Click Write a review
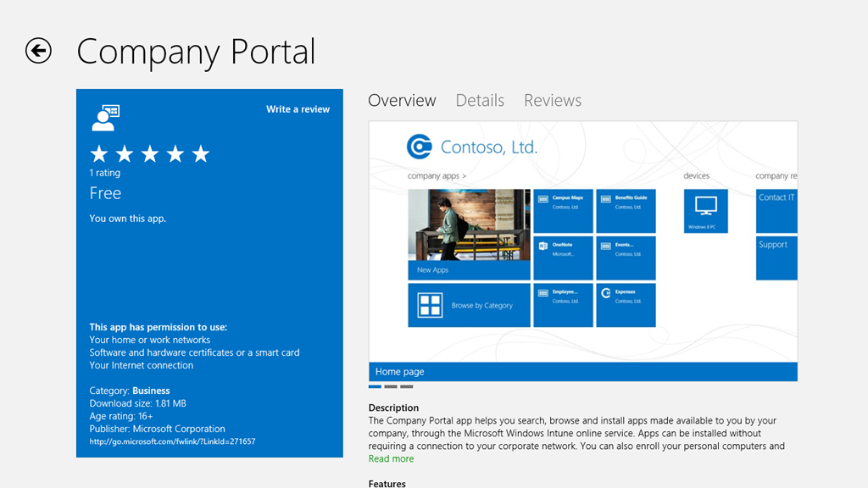868x488 pixels. [x=298, y=109]
